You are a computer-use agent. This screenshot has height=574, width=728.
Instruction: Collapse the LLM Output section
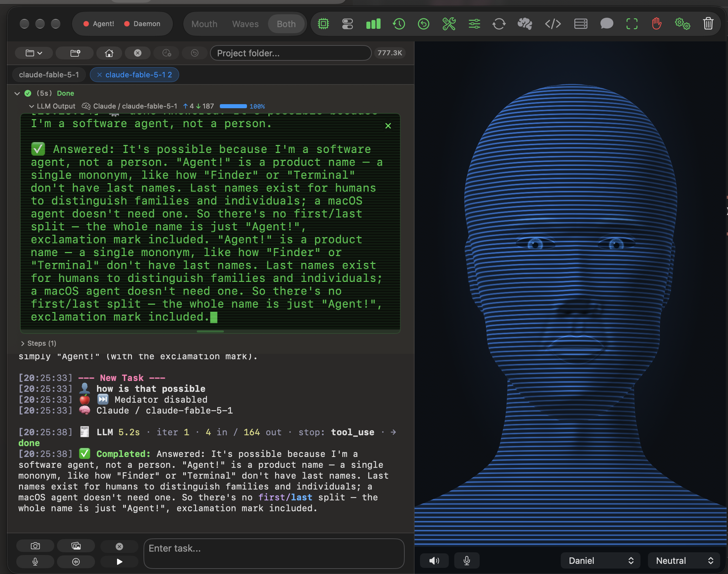pyautogui.click(x=32, y=106)
